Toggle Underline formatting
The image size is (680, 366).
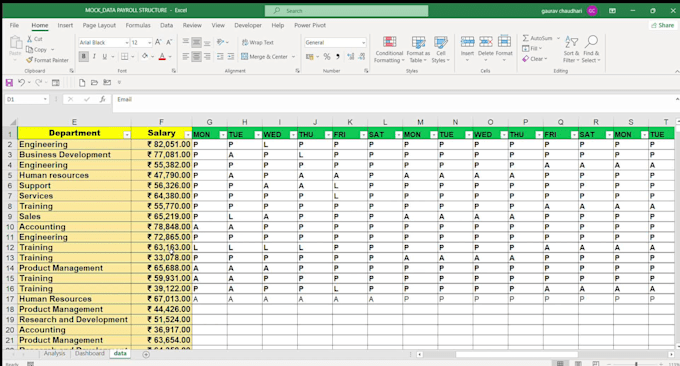(x=105, y=56)
